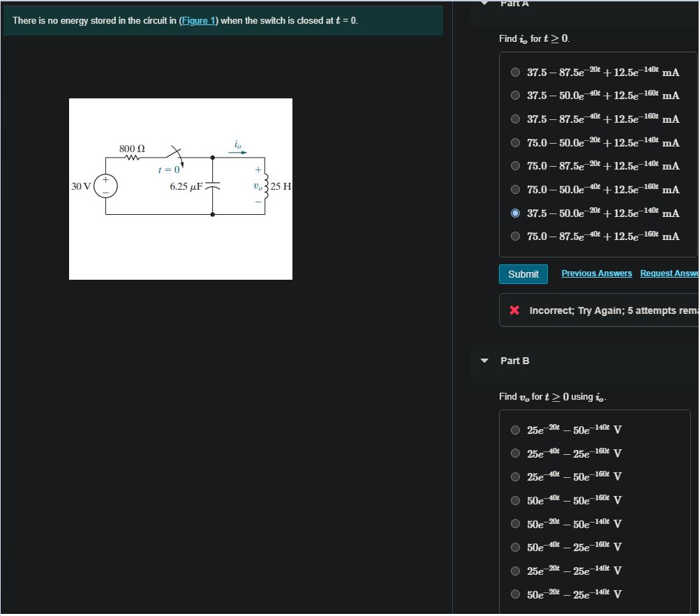Click the circuit figure image
Viewport: 700px width, 616px height.
point(180,188)
